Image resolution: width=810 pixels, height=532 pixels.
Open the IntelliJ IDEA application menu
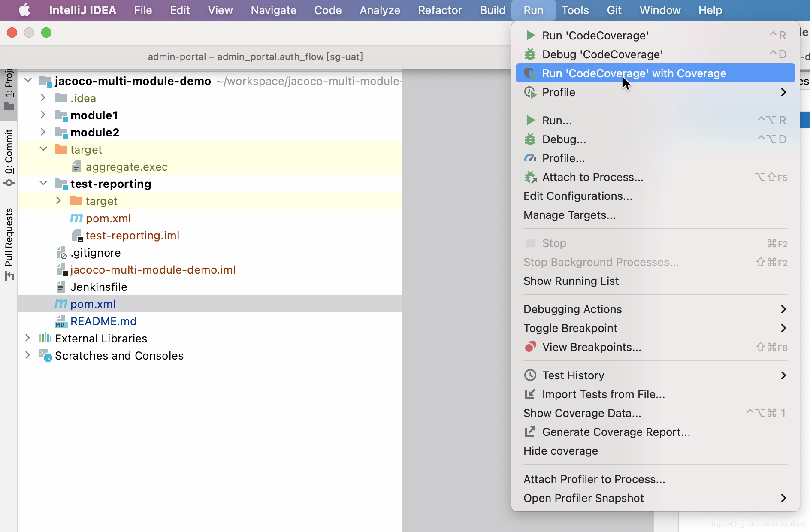point(82,10)
